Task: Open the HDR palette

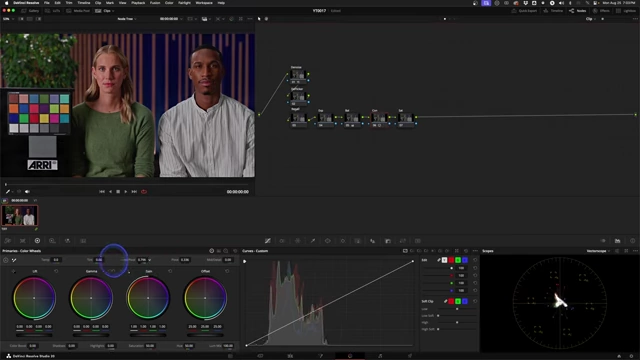Action: pos(52,241)
